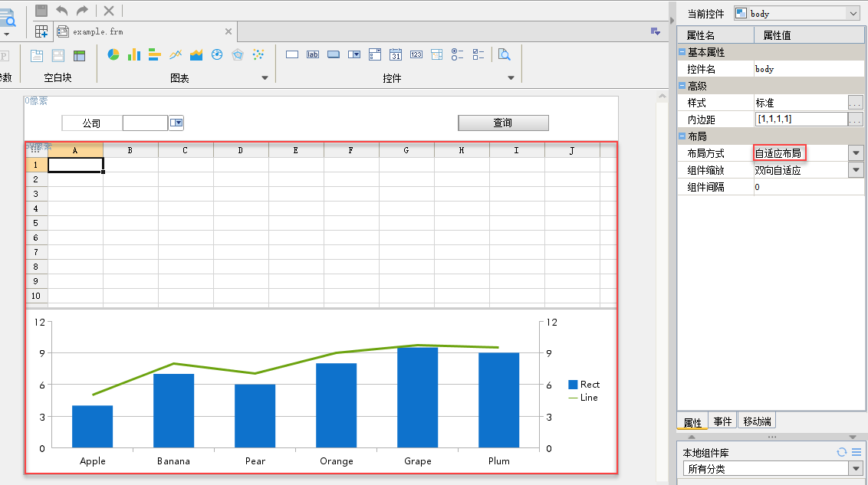This screenshot has width=868, height=485.
Task: Close the example.frm tab
Action: 228,31
